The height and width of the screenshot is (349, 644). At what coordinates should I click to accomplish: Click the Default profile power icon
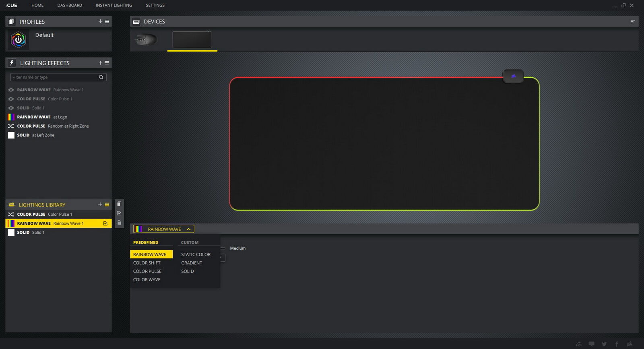[19, 40]
